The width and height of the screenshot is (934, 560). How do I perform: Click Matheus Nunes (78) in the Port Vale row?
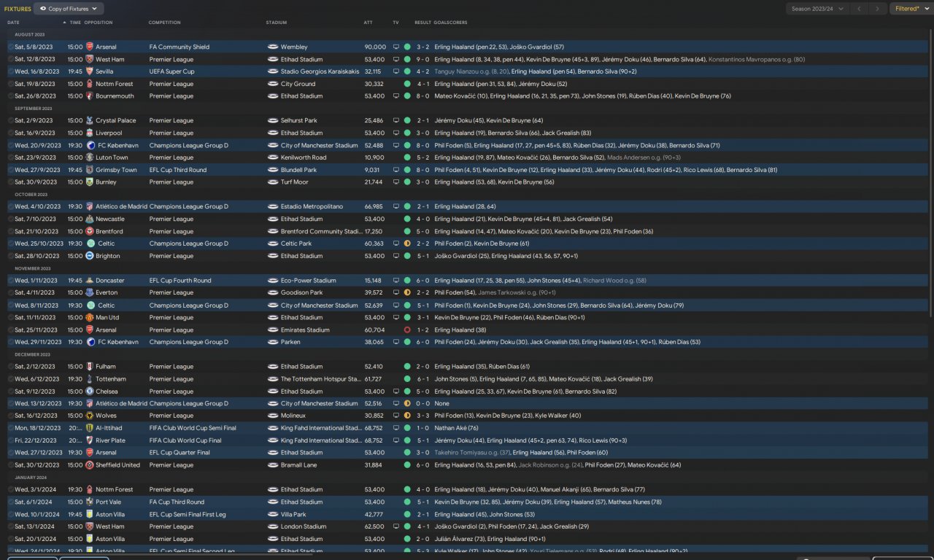coord(636,502)
